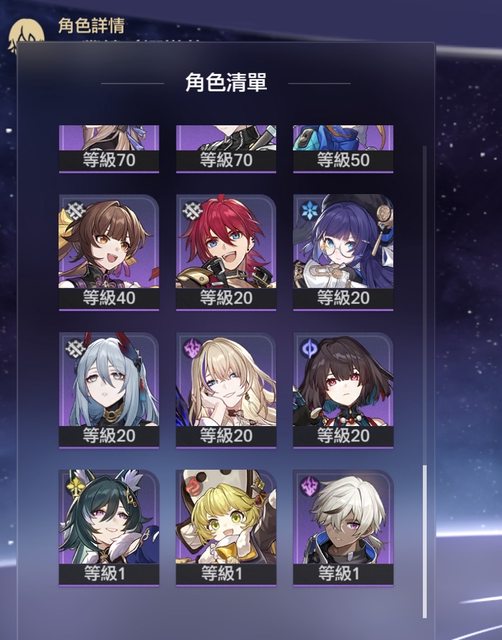
Task: Click the Ice element icon on the blue-haired card
Action: pos(309,210)
